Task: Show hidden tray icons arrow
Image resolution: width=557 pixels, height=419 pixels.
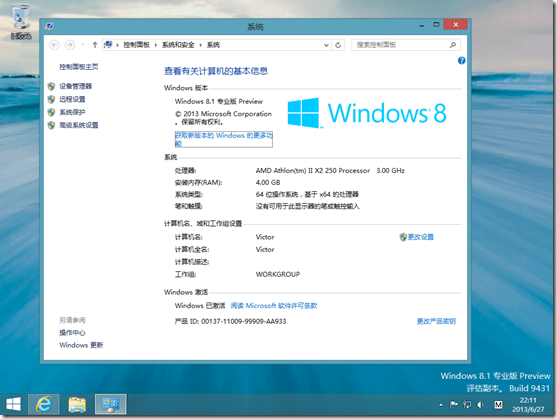Action: [441, 405]
